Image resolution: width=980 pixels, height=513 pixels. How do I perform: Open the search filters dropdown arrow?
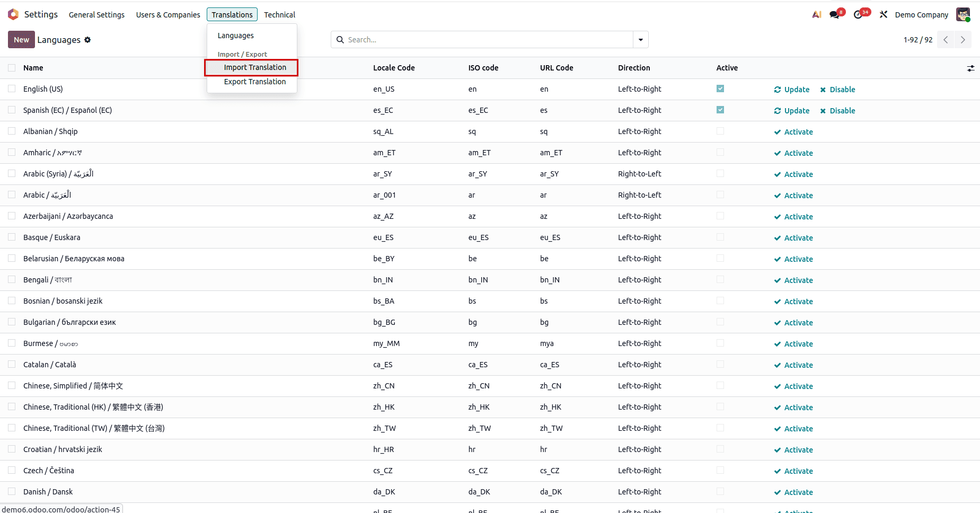[x=640, y=39]
